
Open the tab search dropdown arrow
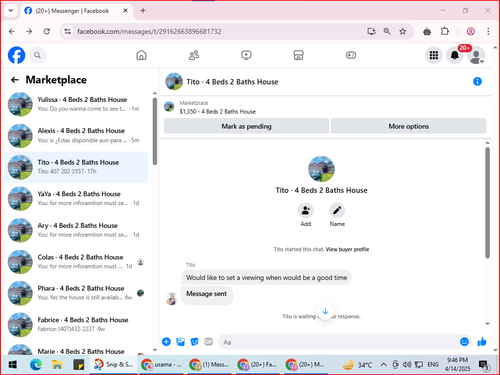click(x=11, y=10)
